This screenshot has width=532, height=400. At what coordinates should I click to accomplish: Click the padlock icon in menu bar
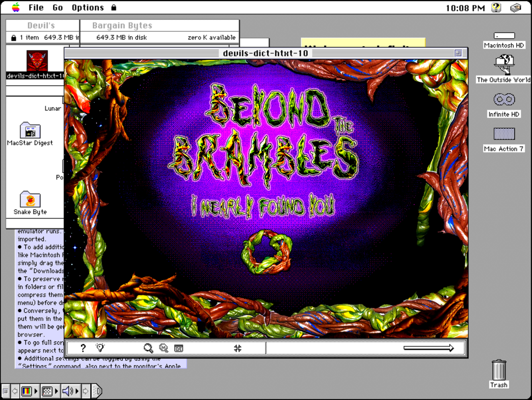(114, 7)
